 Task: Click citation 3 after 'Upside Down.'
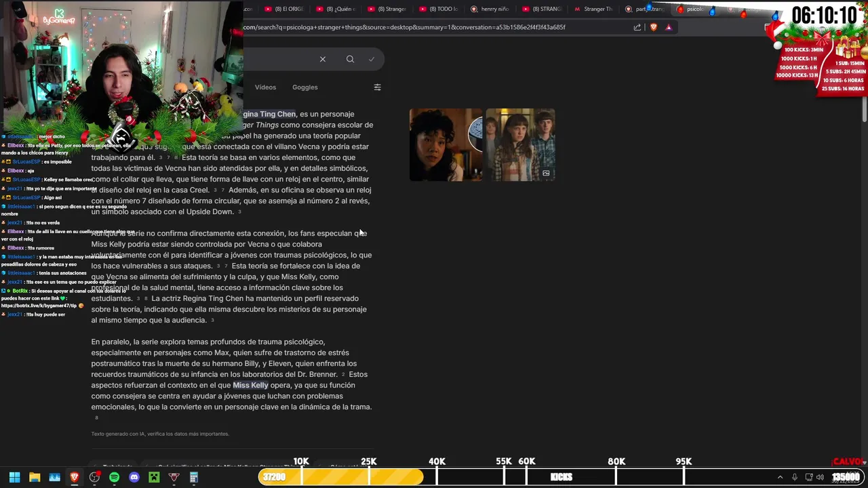239,211
